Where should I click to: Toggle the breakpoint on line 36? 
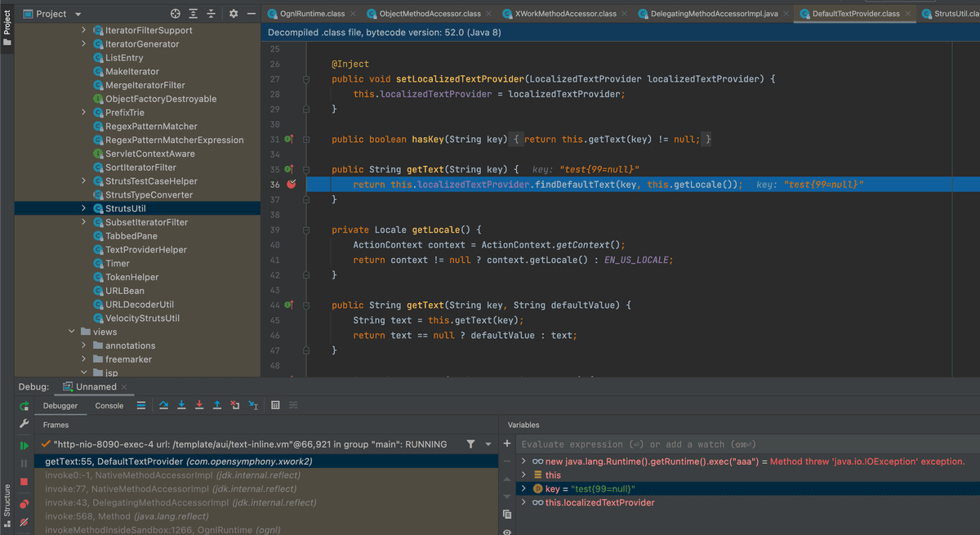(290, 184)
